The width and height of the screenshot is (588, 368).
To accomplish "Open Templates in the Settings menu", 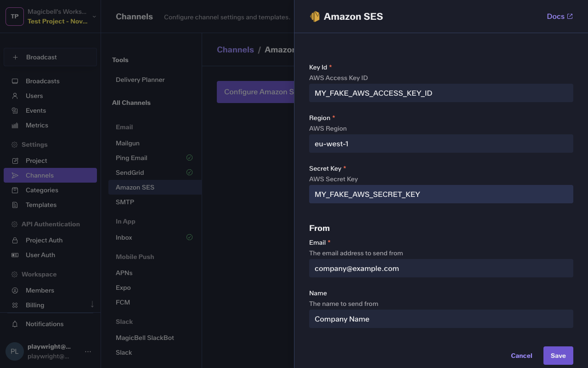I will pos(41,205).
